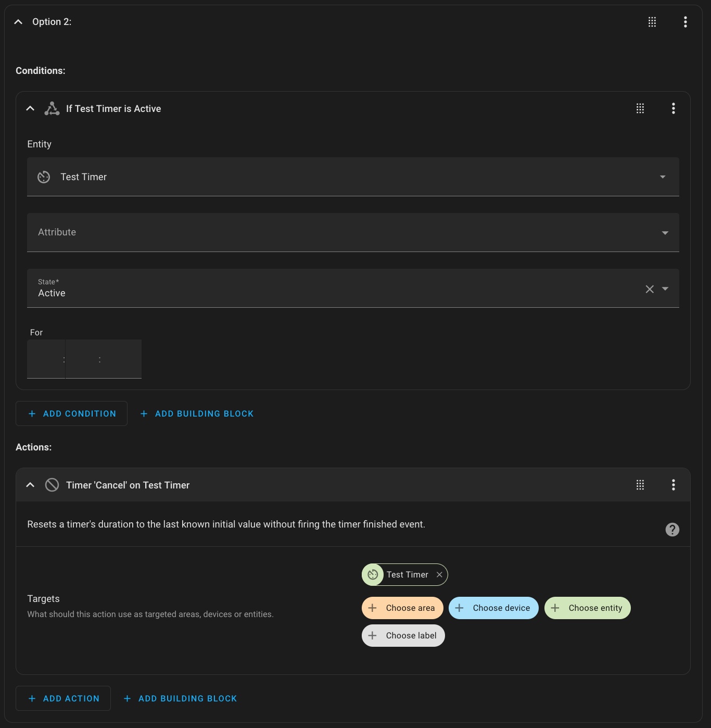The height and width of the screenshot is (728, 711).
Task: Open the overflow menu for Option 2
Action: point(685,21)
